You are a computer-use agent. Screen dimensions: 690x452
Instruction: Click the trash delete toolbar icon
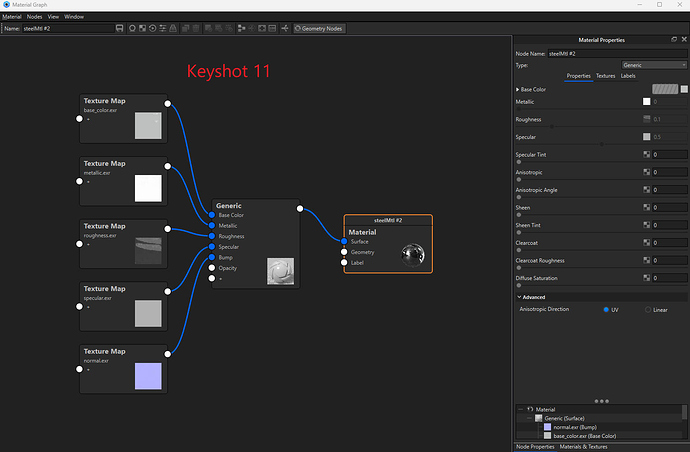point(196,28)
